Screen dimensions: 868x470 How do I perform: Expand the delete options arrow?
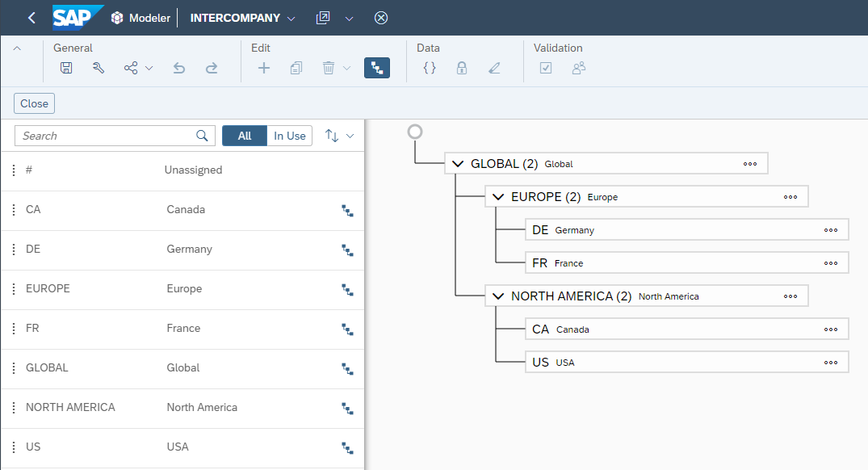click(x=346, y=68)
